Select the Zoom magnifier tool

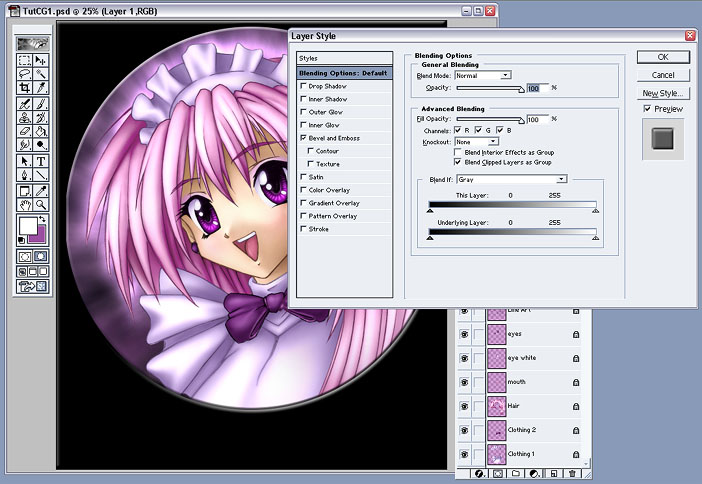pos(41,205)
